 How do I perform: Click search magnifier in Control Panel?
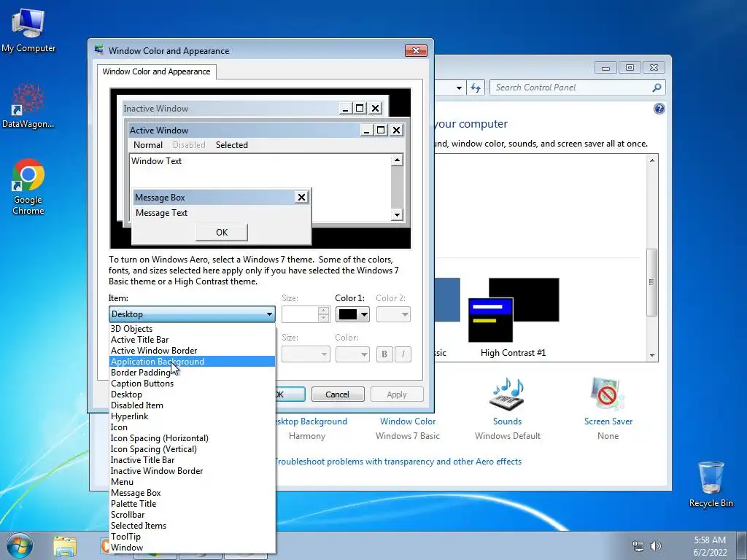pos(657,87)
